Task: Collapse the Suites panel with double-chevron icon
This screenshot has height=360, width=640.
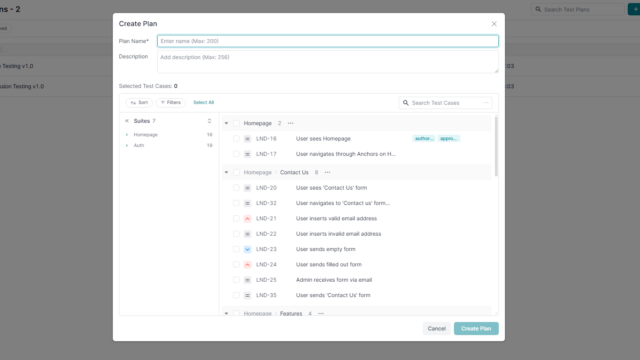Action: (x=127, y=121)
